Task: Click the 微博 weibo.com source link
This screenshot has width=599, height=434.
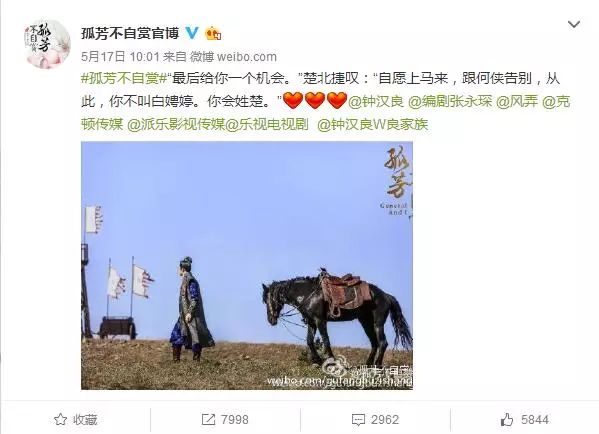Action: pyautogui.click(x=233, y=57)
